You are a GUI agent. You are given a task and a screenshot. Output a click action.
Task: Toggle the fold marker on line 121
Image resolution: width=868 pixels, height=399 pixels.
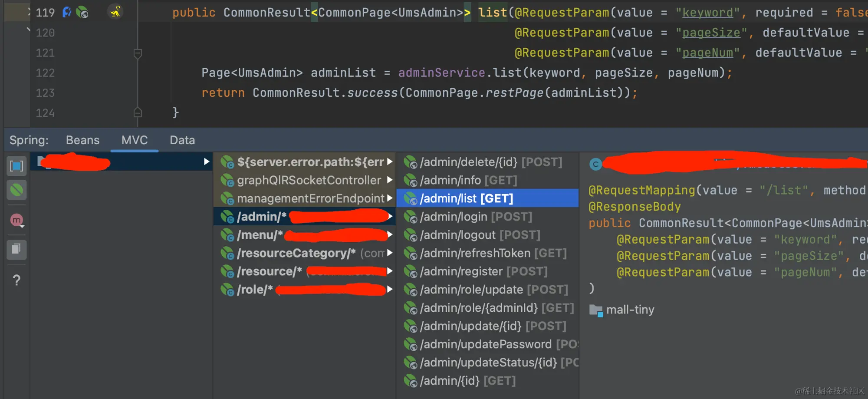tap(138, 53)
